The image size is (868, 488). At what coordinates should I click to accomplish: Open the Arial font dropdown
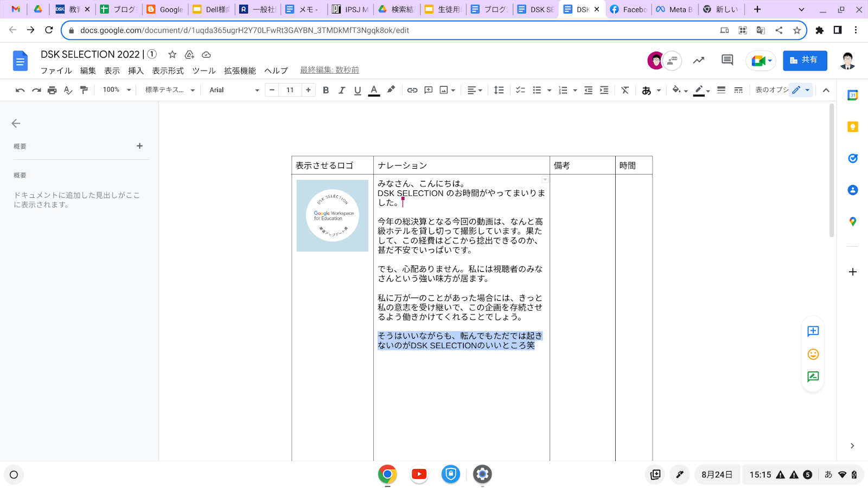234,90
